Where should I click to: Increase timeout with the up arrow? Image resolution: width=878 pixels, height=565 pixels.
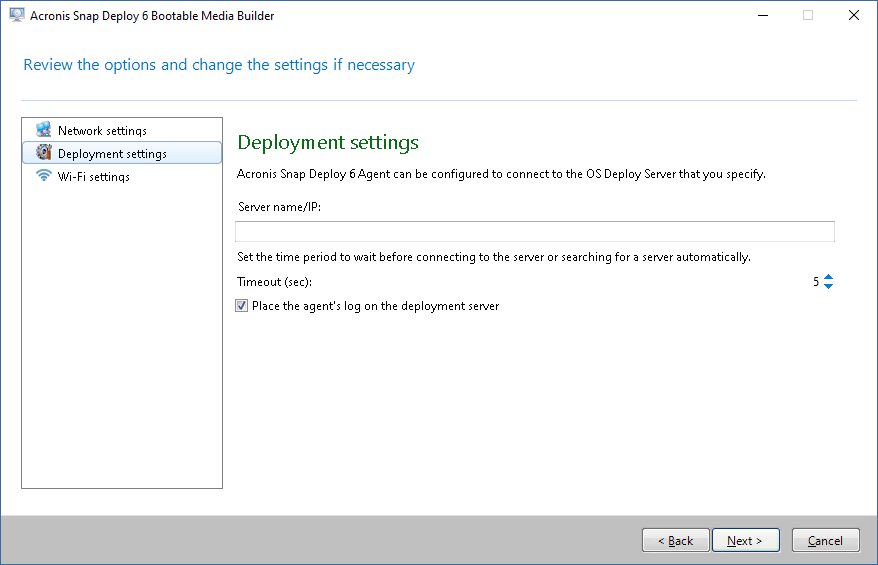click(x=828, y=278)
